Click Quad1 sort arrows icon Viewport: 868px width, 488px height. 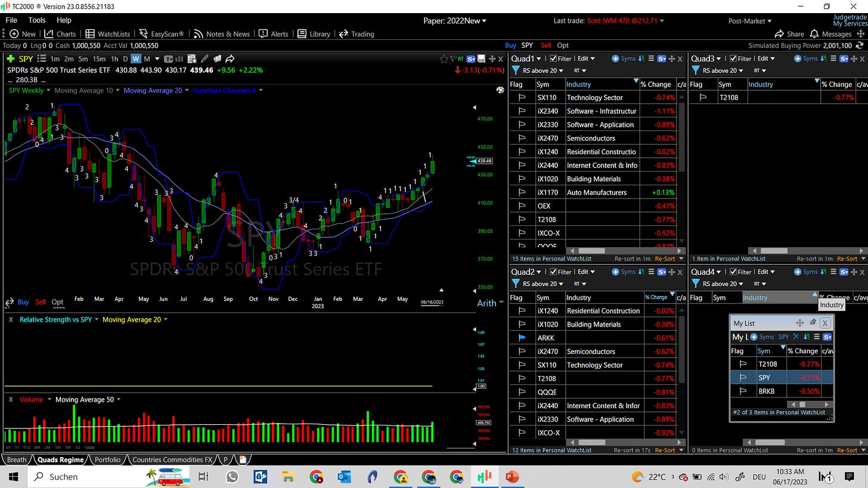click(x=641, y=58)
